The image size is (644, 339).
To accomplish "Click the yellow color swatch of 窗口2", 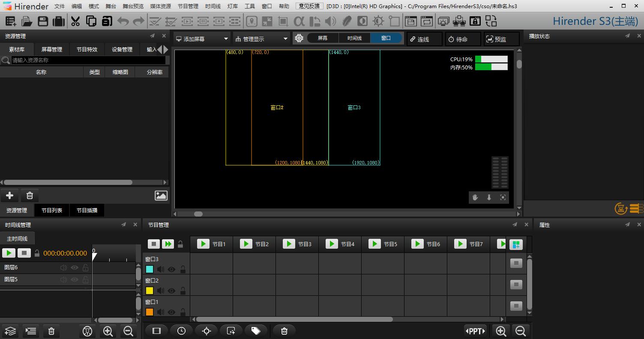I will click(150, 291).
